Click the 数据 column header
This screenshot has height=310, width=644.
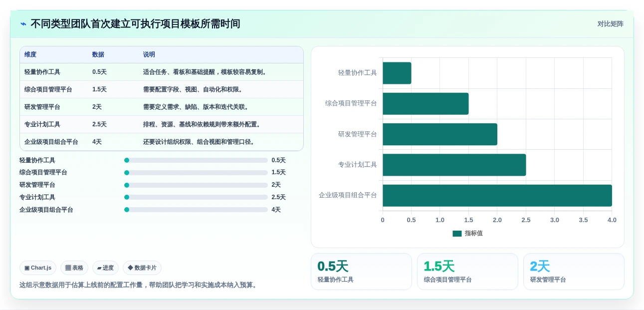(x=98, y=55)
